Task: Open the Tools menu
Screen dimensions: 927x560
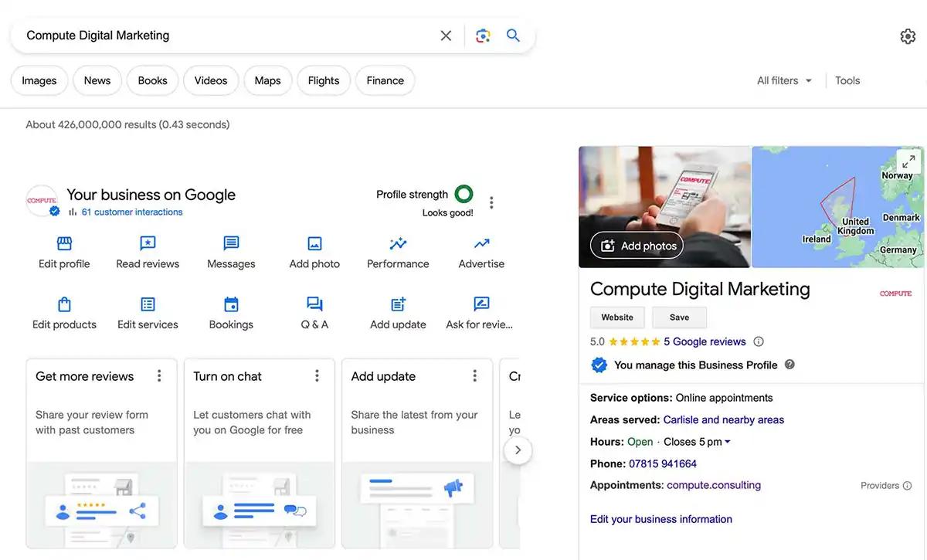Action: tap(847, 80)
